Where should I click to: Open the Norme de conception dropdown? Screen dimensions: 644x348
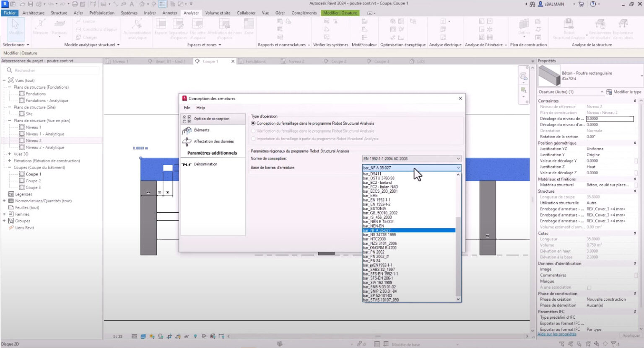click(458, 158)
